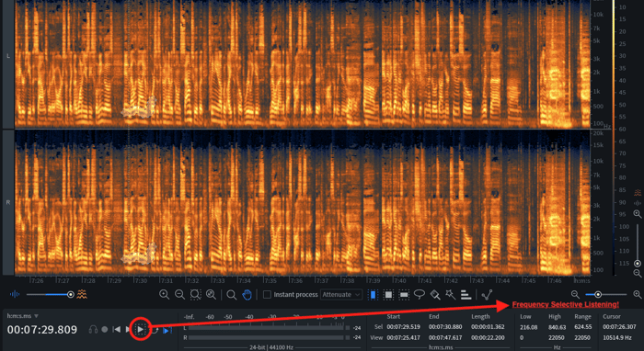Viewport: 644px width, 351px height.
Task: Zoom to selection icon
Action: pos(195,294)
